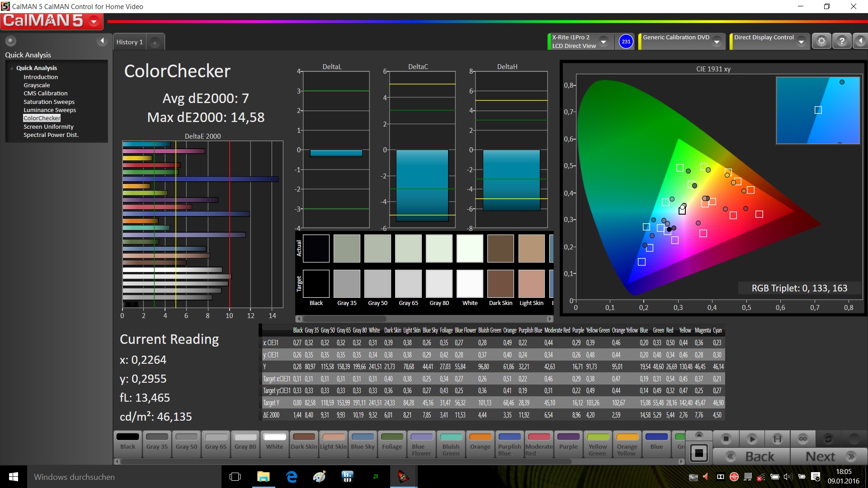Switch to the History 1 tab
868x488 pixels.
point(129,42)
